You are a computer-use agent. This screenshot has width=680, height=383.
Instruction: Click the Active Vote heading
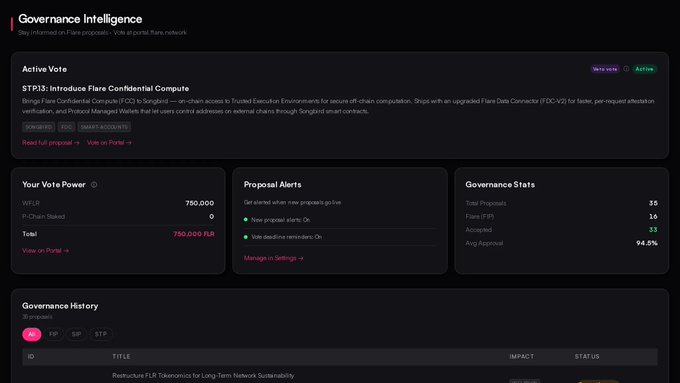(44, 69)
